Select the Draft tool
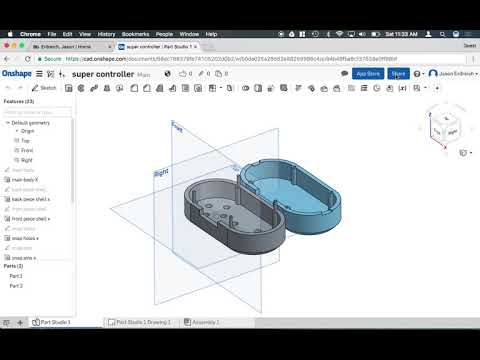The height and width of the screenshot is (360, 480). 160,88
